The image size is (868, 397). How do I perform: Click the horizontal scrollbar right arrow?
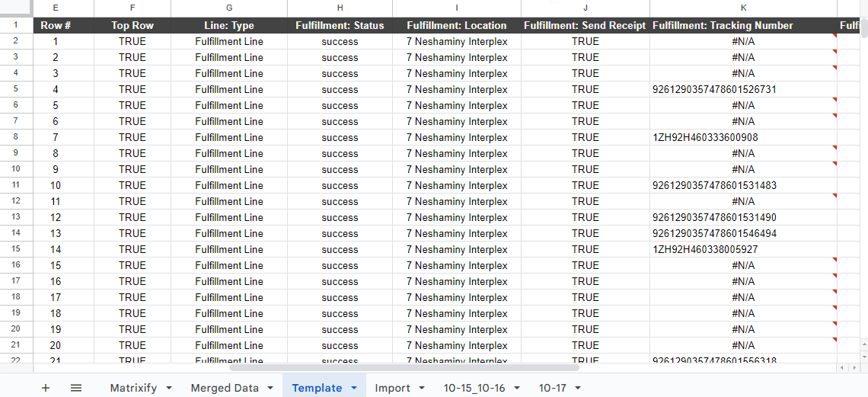854,367
